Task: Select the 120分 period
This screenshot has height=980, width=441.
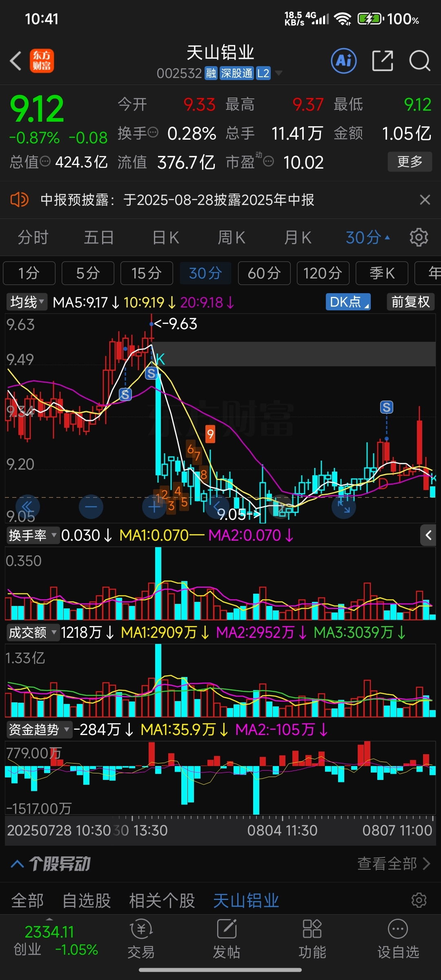Action: (323, 273)
